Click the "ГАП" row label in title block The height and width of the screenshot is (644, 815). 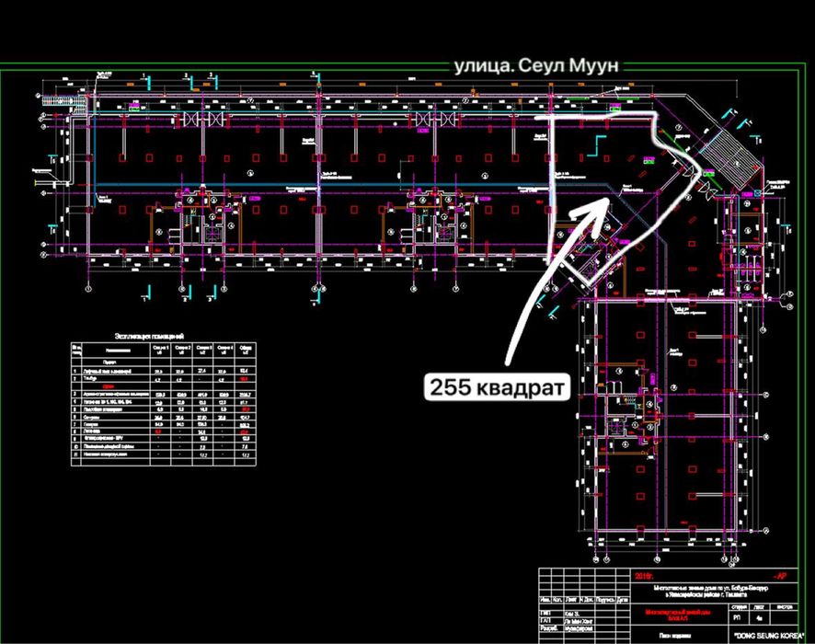(545, 621)
